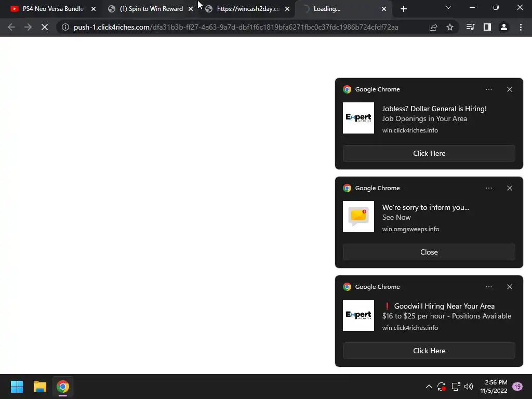This screenshot has height=399, width=532.
Task: Share this page icon
Action: pos(433,27)
